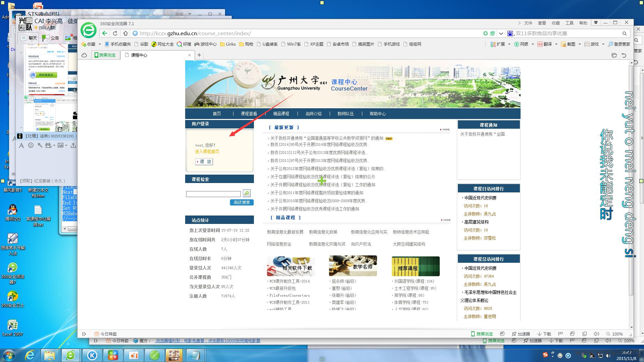Open the 网址大全 bookmark
This screenshot has height=362, width=644.
(163, 44)
